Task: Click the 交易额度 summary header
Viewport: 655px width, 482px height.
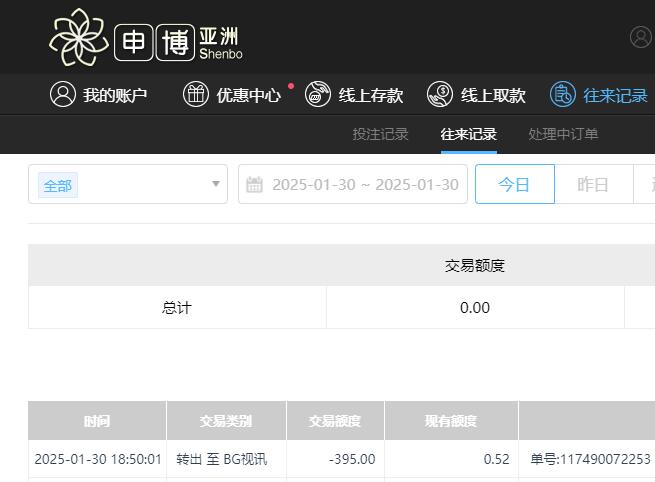Action: coord(475,265)
